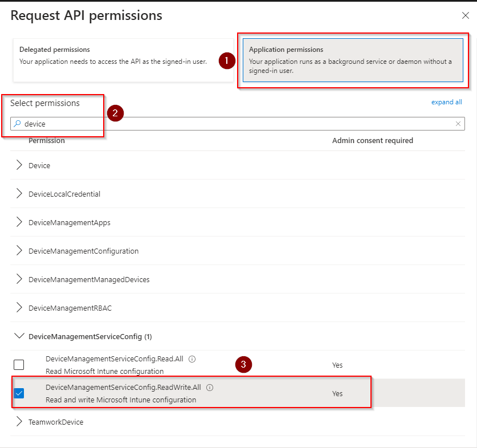Click into the device search field
Screen dimensions: 477x448
pos(228,124)
